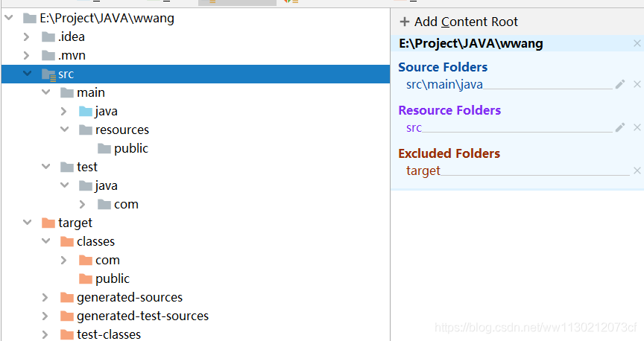Collapse the target folder node
Viewport: 644px width, 341px height.
27,223
